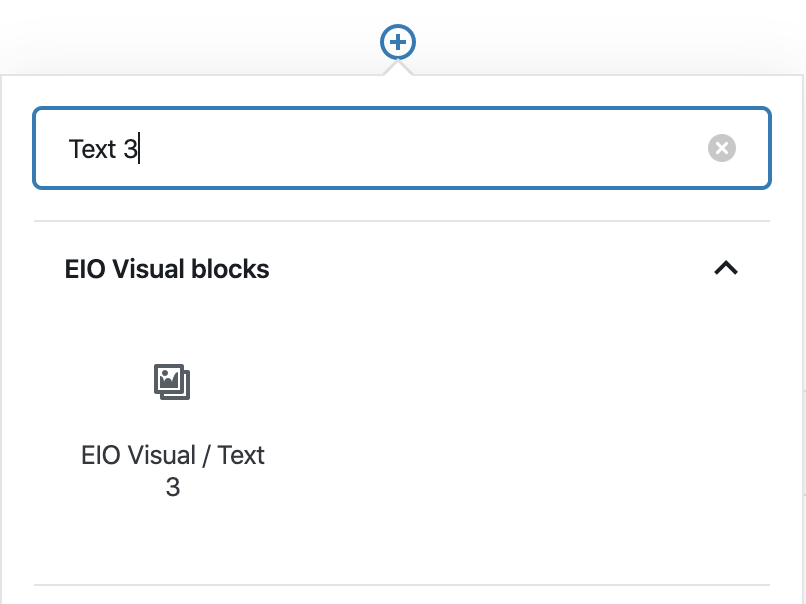Choose the gallery-style icon under EIO Visual blocks
This screenshot has height=604, width=806.
172,381
